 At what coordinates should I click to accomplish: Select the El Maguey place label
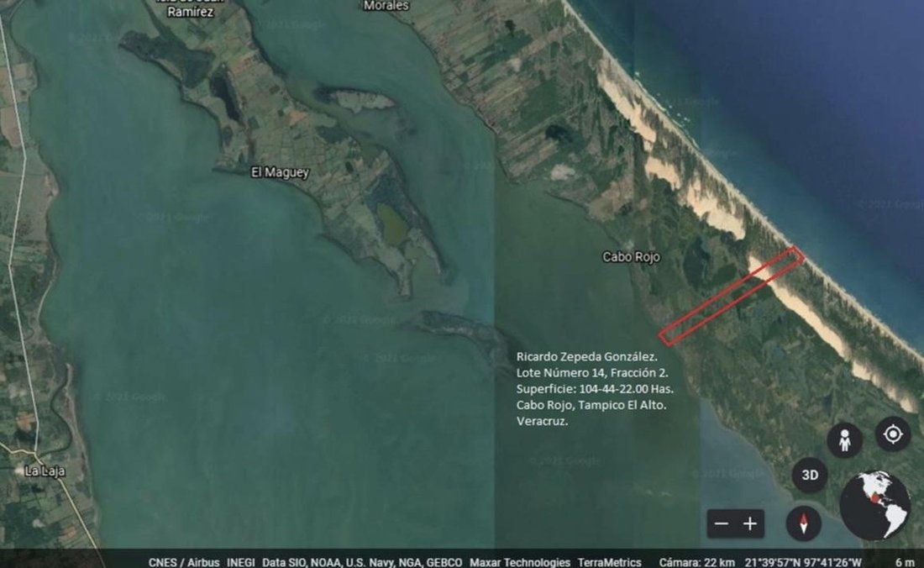pos(280,172)
